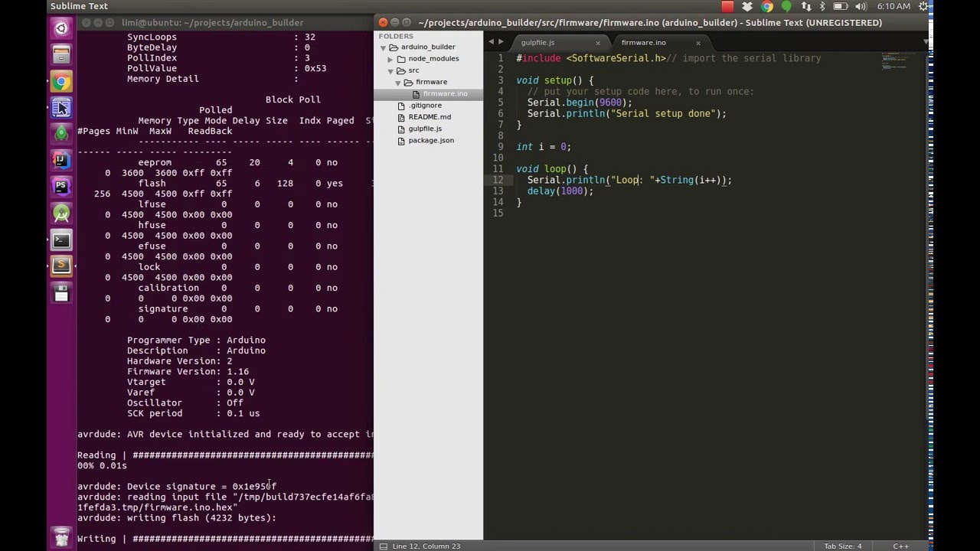Click Programmer Type : Arduino in terminal
This screenshot has height=551, width=980.
point(196,340)
